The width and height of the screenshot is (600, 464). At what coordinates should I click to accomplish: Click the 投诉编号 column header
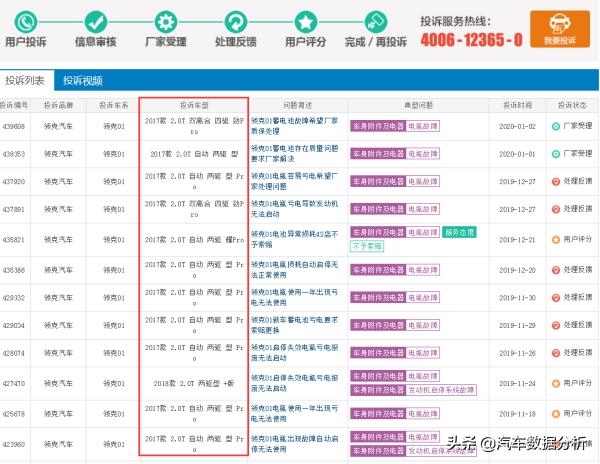[14, 105]
